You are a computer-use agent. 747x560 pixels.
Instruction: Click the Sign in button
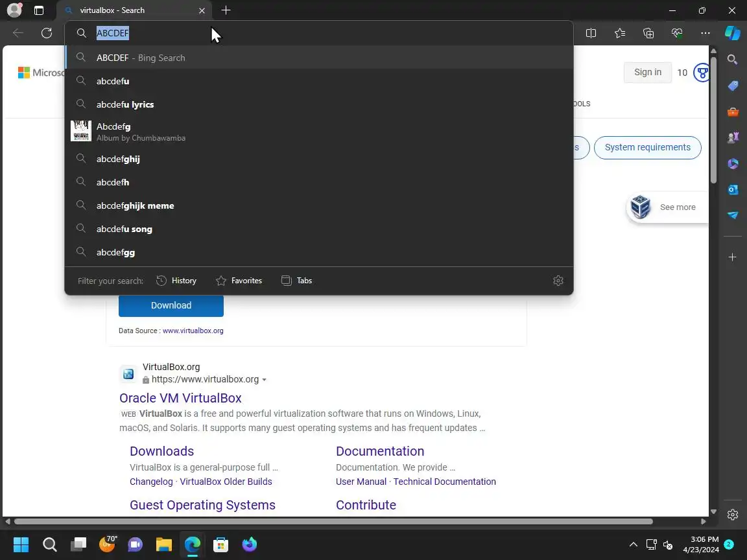coord(647,73)
